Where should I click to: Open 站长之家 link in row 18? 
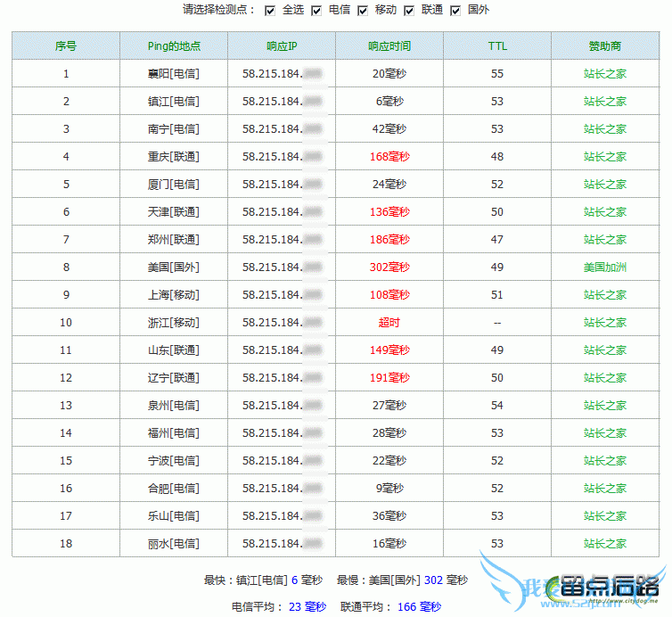(605, 544)
